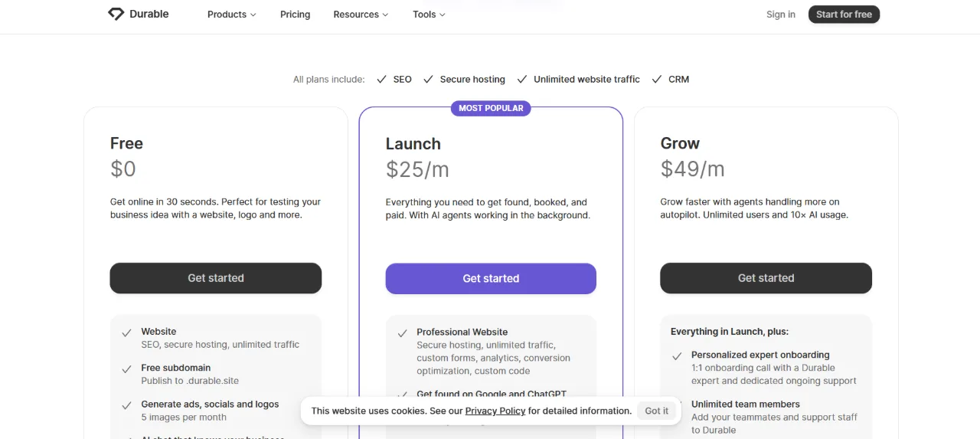This screenshot has width=980, height=439.
Task: Open the Durable home link text
Action: (x=149, y=14)
